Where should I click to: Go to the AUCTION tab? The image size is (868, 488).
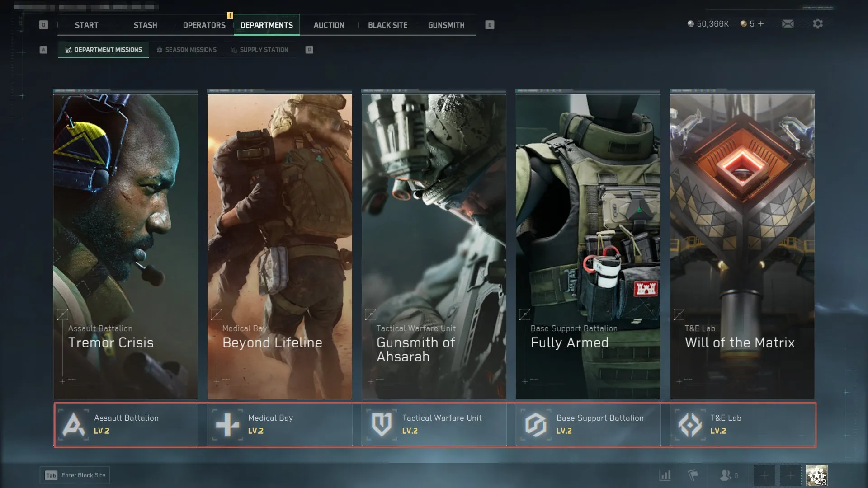click(329, 25)
